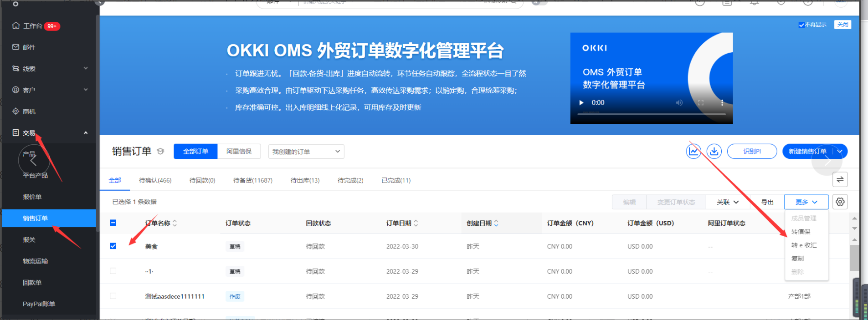The image size is (868, 320).
Task: Click the 变更订单状态 button
Action: coord(676,202)
